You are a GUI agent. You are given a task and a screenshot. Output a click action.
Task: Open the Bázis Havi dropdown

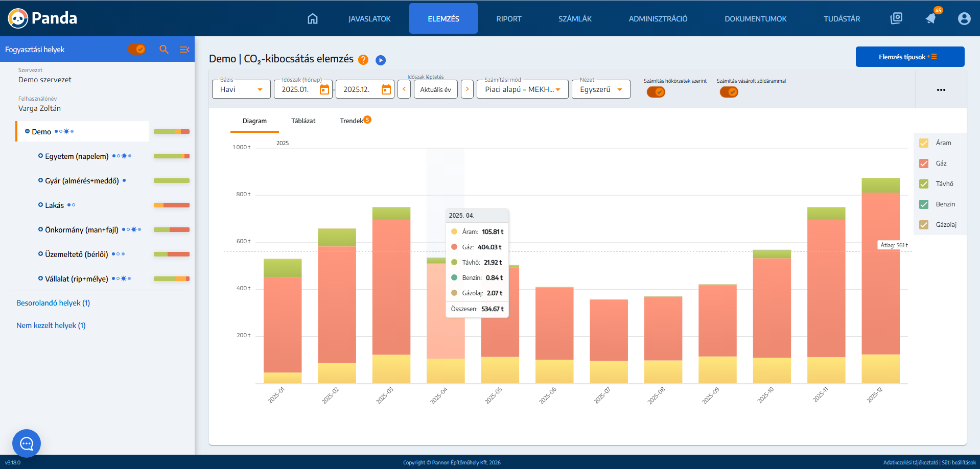[241, 89]
